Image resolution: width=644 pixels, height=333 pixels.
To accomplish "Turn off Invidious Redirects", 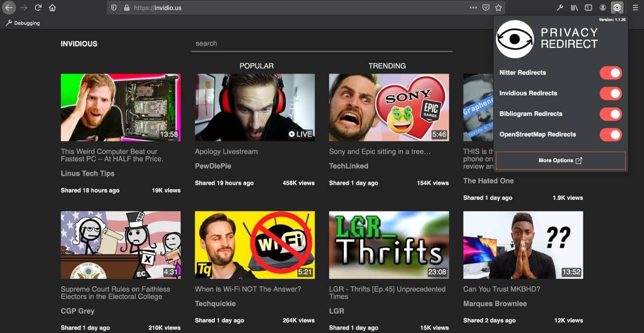I will pyautogui.click(x=610, y=93).
